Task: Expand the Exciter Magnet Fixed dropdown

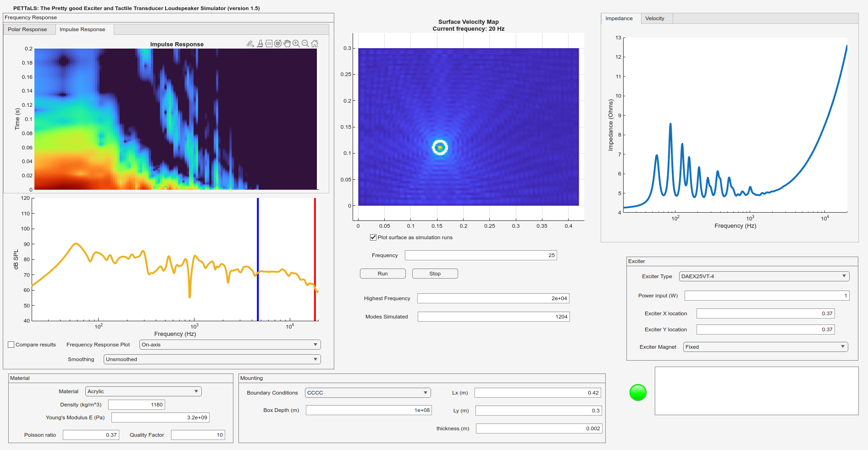Action: click(x=766, y=347)
